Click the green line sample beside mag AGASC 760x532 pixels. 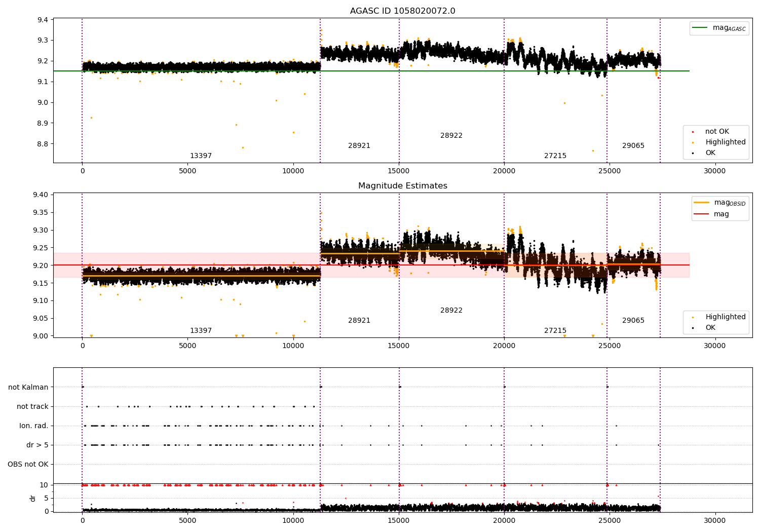click(x=700, y=28)
